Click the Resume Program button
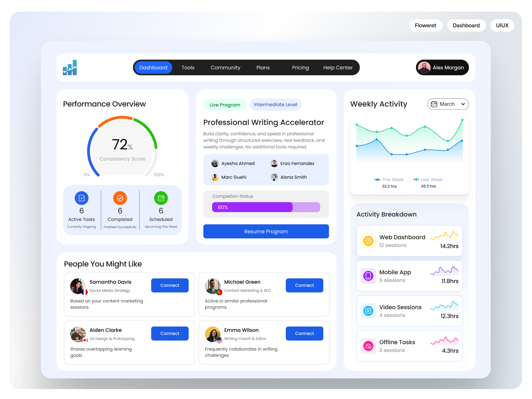 [x=266, y=231]
